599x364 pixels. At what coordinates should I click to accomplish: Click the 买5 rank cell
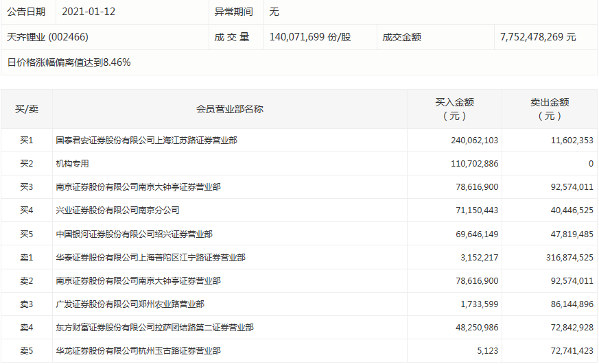pyautogui.click(x=27, y=234)
